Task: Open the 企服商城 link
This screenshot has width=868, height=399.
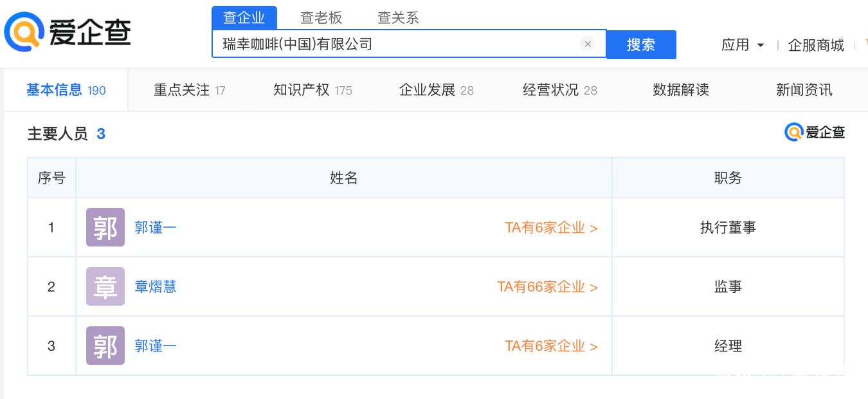Action: pos(816,45)
